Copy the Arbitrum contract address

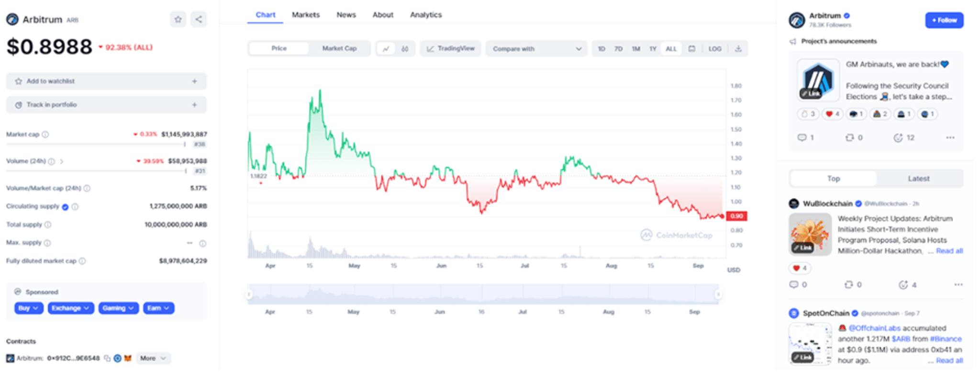(107, 358)
